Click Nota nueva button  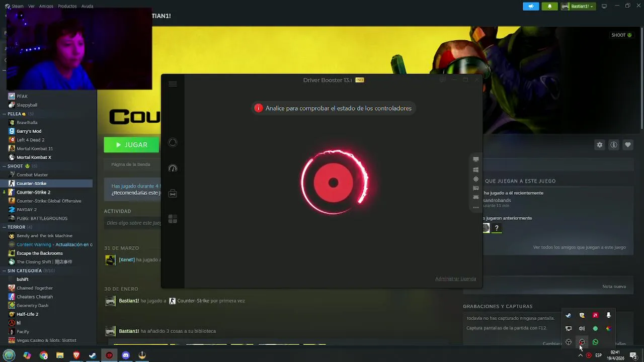click(614, 287)
